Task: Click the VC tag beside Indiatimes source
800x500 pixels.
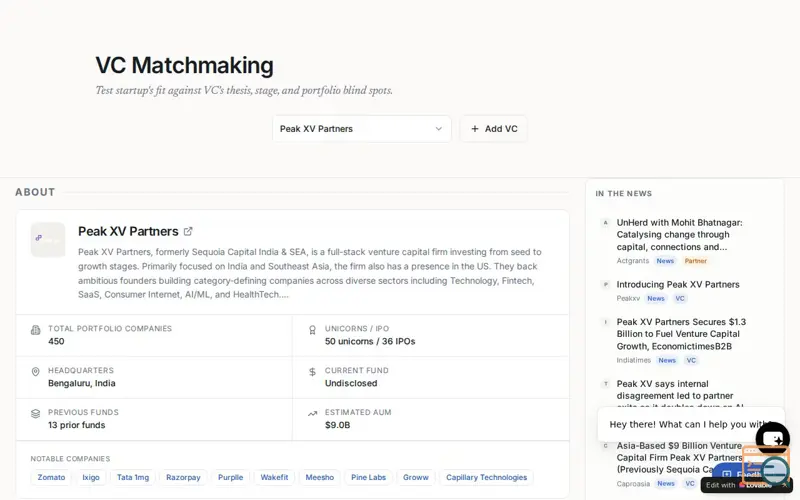Action: click(x=691, y=360)
